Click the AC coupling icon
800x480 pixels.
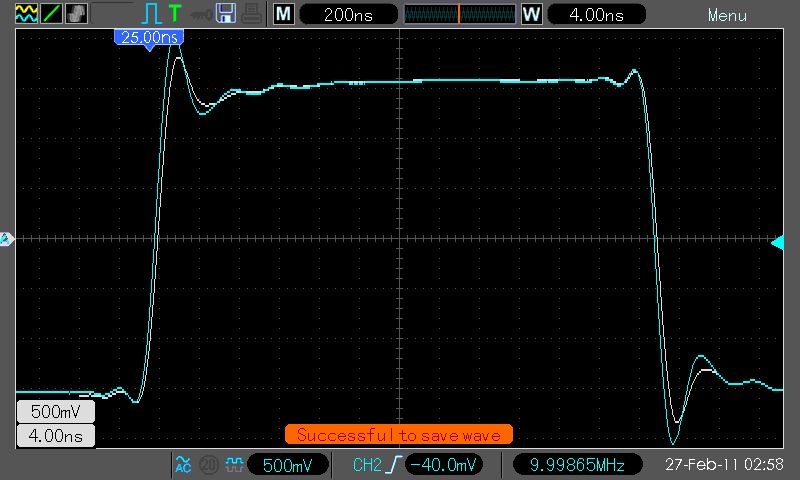[183, 464]
